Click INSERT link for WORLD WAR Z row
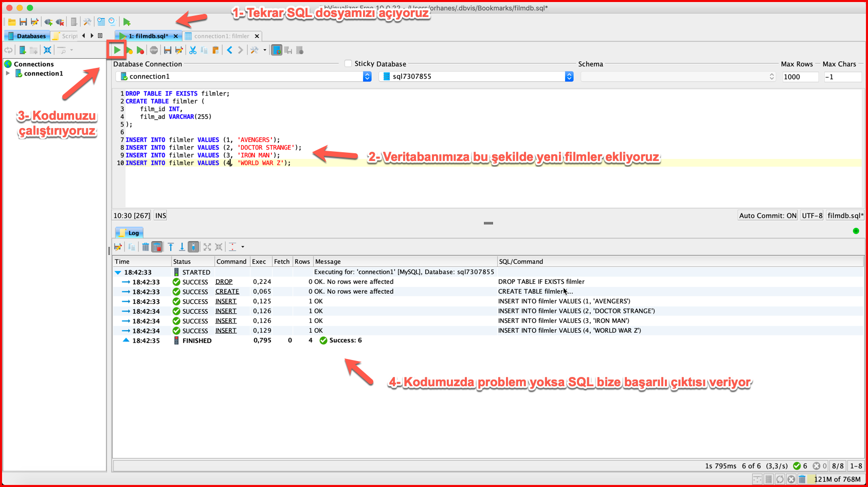Image resolution: width=868 pixels, height=487 pixels. click(226, 331)
